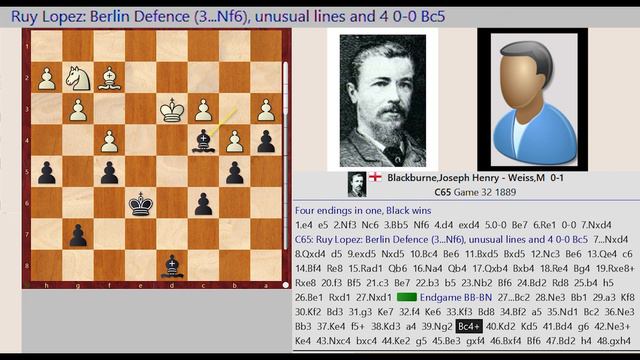Screen dimensions: 640x360
Task: Select the black pawn on c6
Action: point(203,203)
